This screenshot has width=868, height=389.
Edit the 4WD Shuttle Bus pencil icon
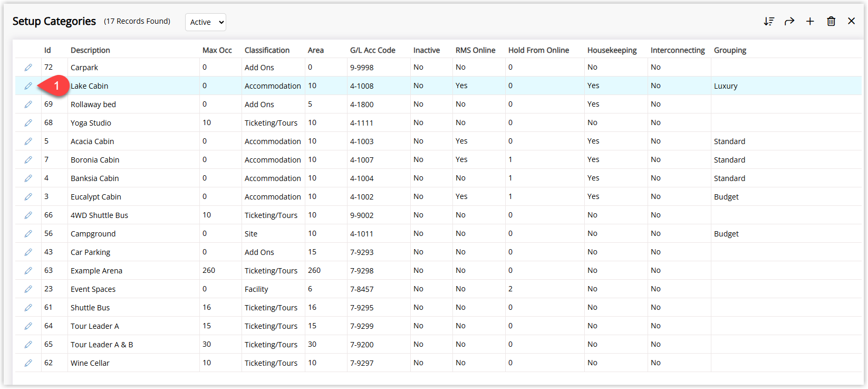pos(28,215)
